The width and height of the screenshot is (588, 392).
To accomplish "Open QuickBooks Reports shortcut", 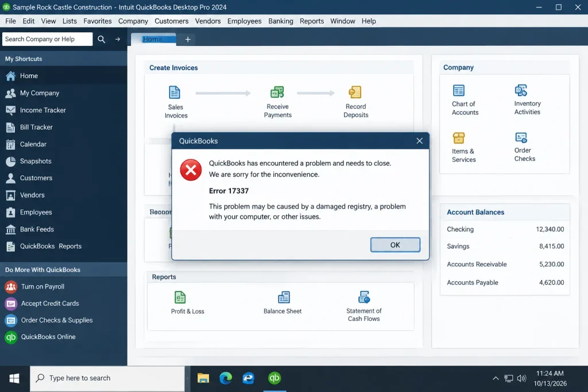I will coord(64,246).
